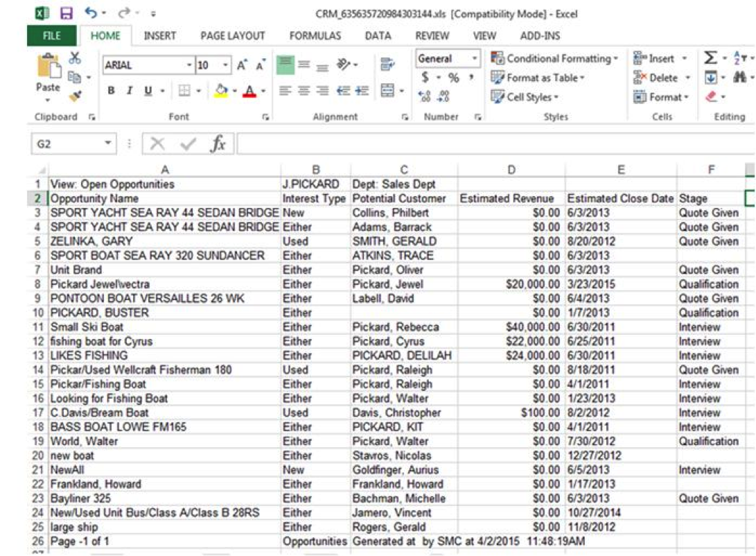Click the Undo arrow icon
This screenshot has width=756, height=556.
pyautogui.click(x=91, y=12)
